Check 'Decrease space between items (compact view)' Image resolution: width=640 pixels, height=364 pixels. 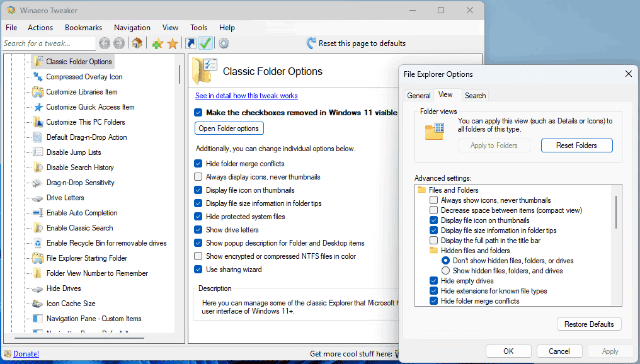click(434, 210)
